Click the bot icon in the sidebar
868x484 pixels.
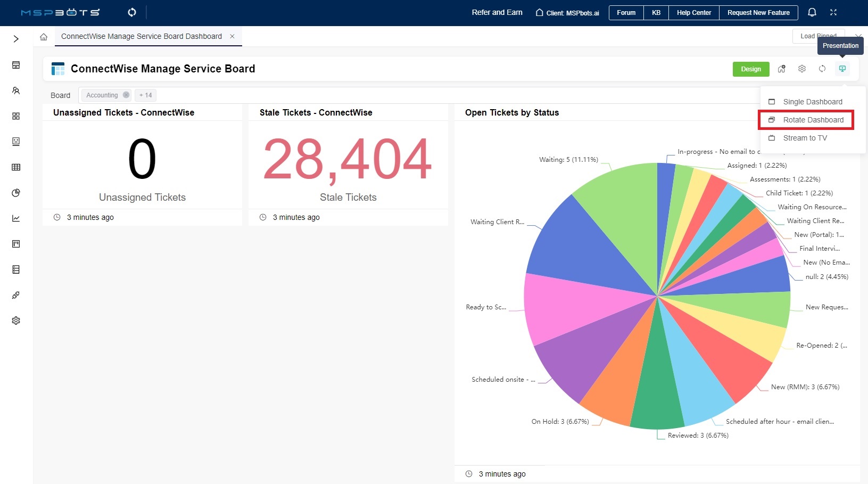16,142
